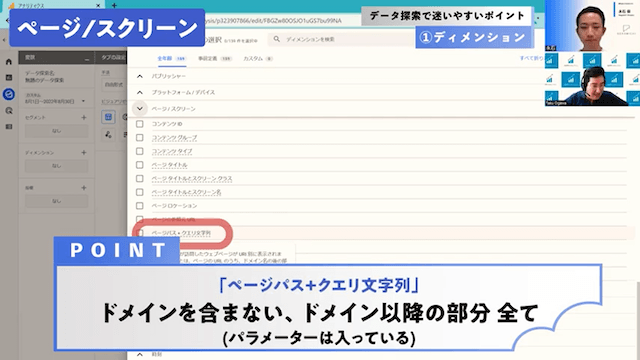Check the ページ ロケーション dimension

coord(140,206)
